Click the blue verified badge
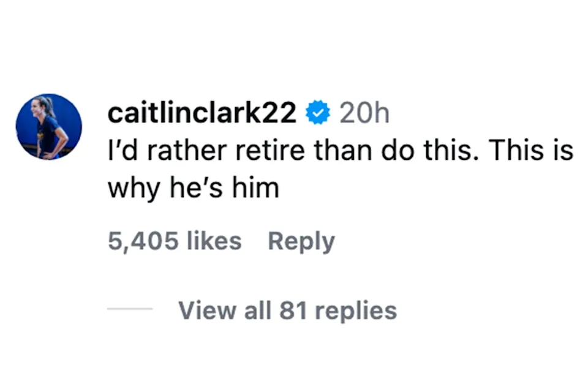 tap(318, 113)
